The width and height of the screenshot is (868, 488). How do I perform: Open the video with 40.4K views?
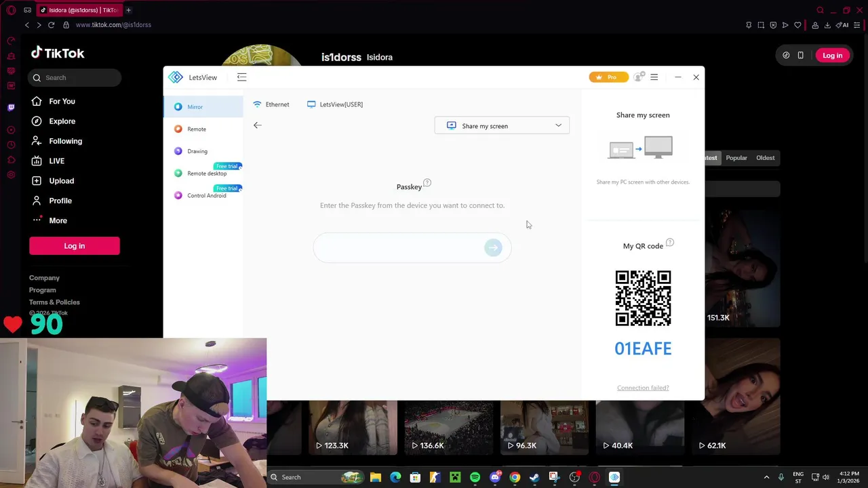pos(640,427)
